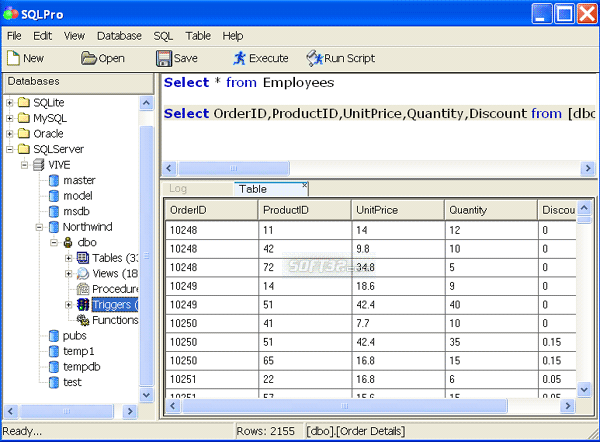Viewport: 600px width, 442px height.
Task: Click the Tables grid icon
Action: pos(83,258)
